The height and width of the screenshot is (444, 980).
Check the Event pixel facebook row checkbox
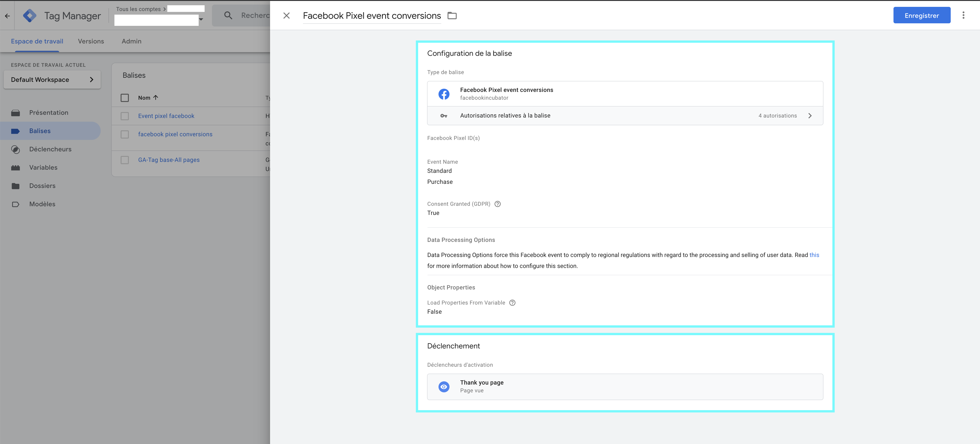(125, 116)
